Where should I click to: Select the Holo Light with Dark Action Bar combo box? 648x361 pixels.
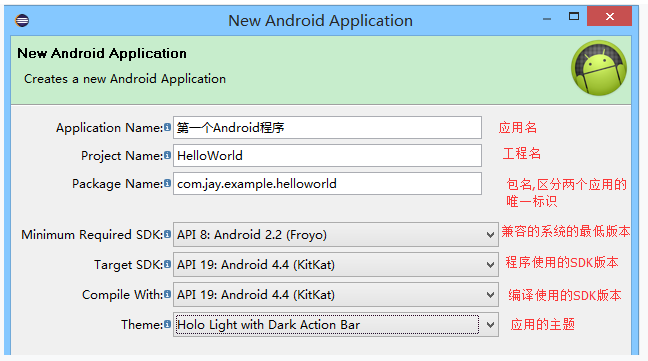[336, 325]
